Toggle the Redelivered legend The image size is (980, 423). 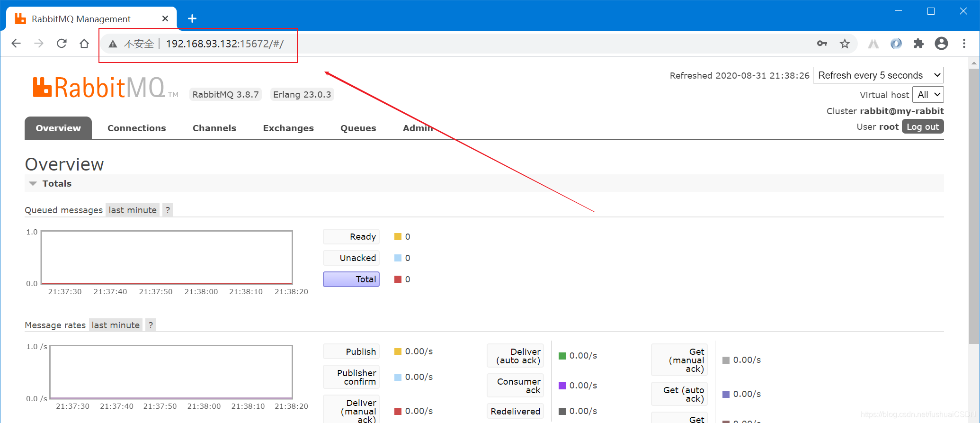pyautogui.click(x=516, y=411)
